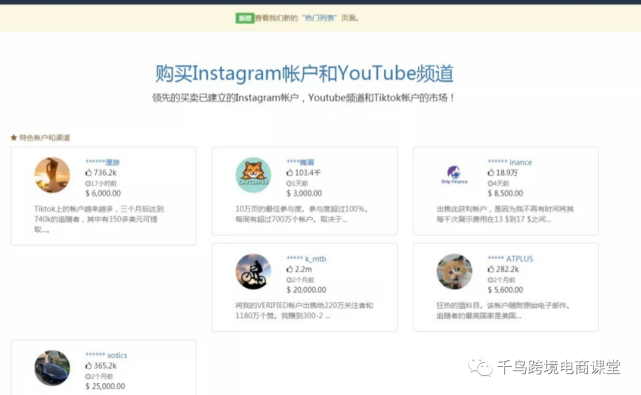Click description starting "Tiktok上的帐户越来越多"
Viewport: 641px width, 395px height.
[x=99, y=219]
